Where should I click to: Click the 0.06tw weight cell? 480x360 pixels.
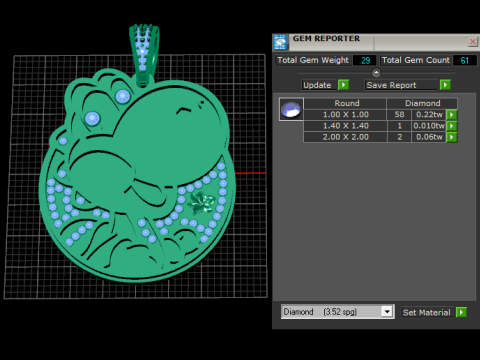pos(429,137)
